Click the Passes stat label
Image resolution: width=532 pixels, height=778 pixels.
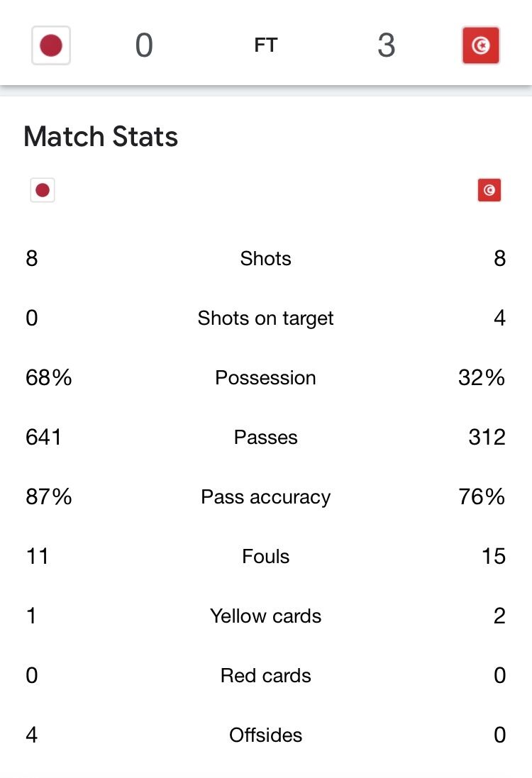[x=265, y=437]
